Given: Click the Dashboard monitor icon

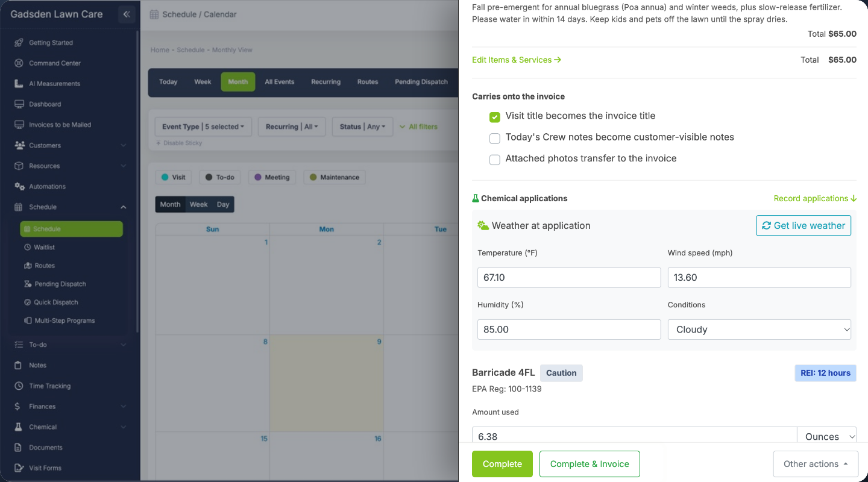Looking at the screenshot, I should (x=19, y=104).
